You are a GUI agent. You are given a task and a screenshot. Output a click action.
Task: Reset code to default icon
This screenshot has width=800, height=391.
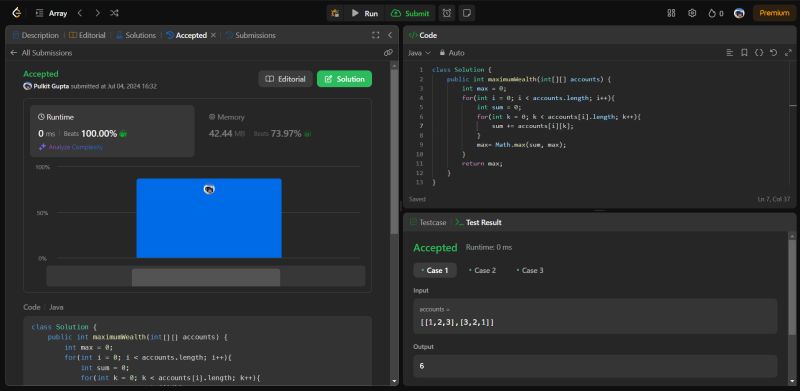pos(773,53)
